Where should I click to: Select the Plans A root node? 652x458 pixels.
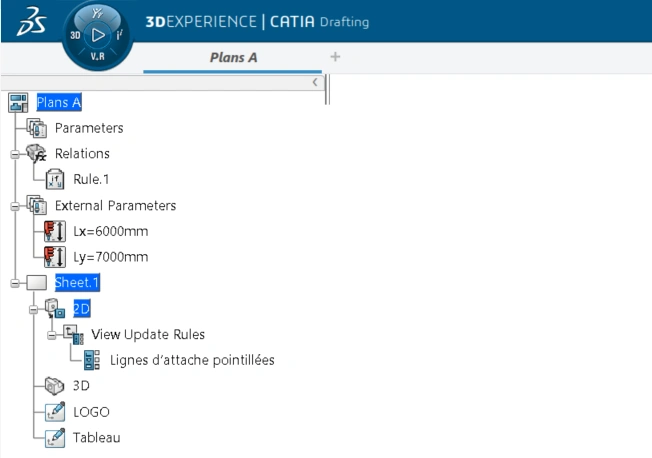point(59,102)
